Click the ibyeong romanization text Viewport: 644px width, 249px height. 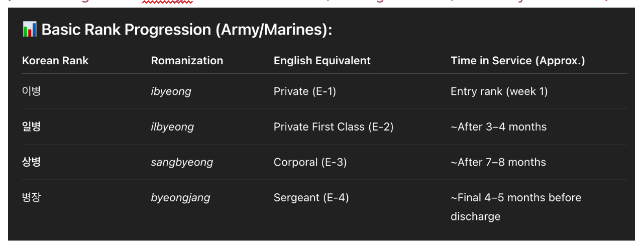click(171, 91)
